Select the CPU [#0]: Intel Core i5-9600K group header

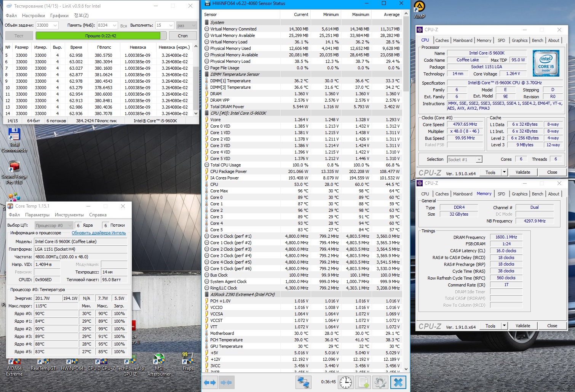point(303,113)
